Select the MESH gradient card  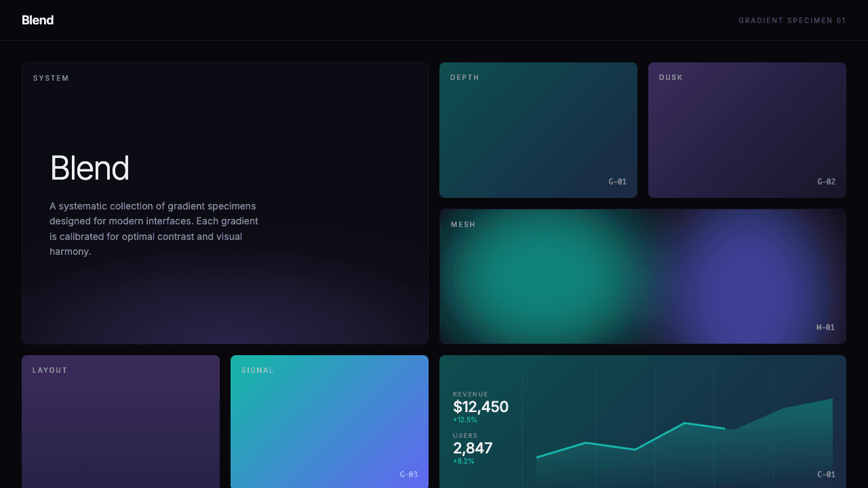(643, 277)
